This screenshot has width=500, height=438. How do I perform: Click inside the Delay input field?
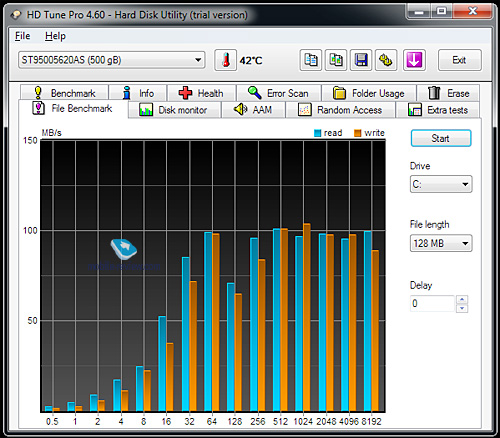pos(432,303)
